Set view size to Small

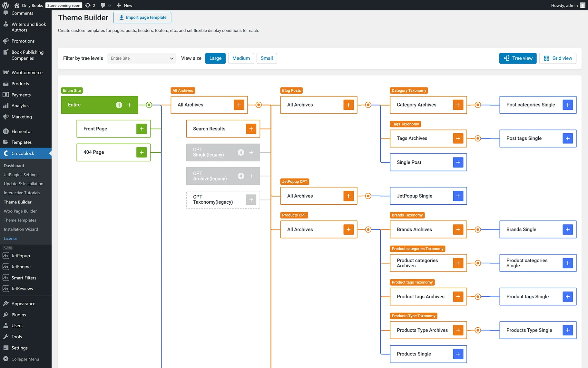(x=267, y=58)
